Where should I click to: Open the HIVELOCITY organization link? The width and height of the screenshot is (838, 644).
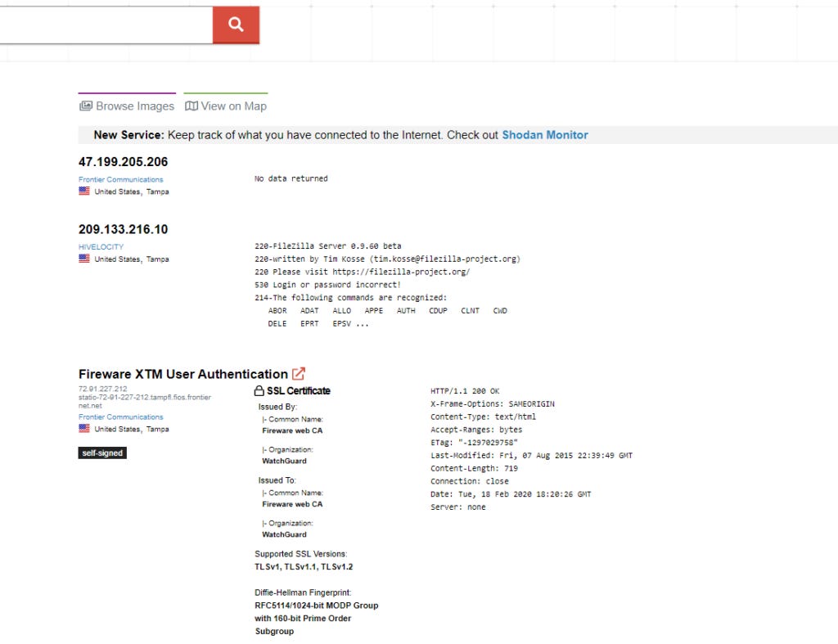click(x=101, y=247)
